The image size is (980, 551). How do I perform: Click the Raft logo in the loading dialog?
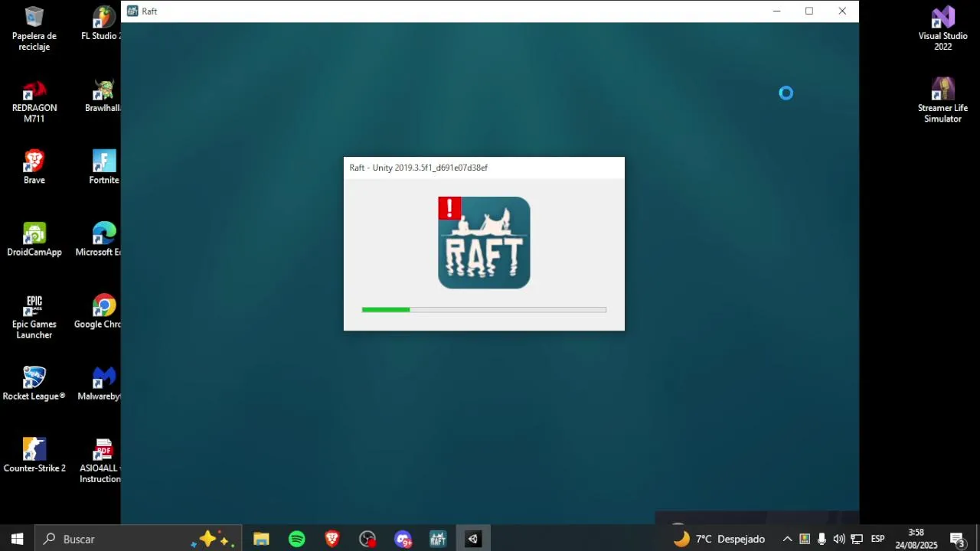point(484,243)
